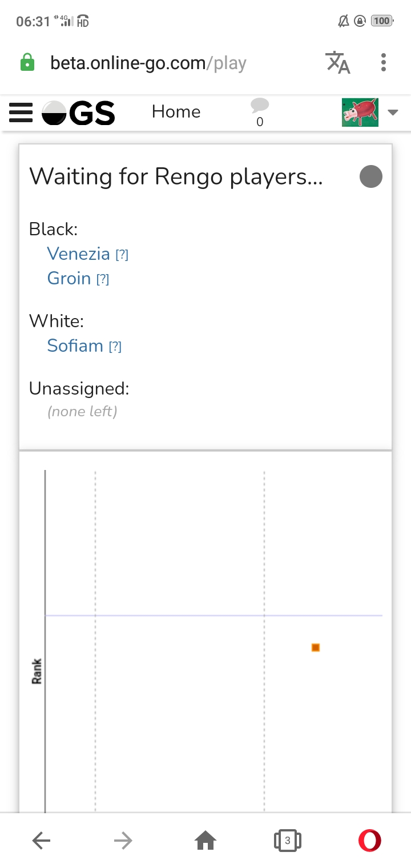This screenshot has height=868, width=411.
Task: Tap the browser translate icon
Action: coord(337,62)
